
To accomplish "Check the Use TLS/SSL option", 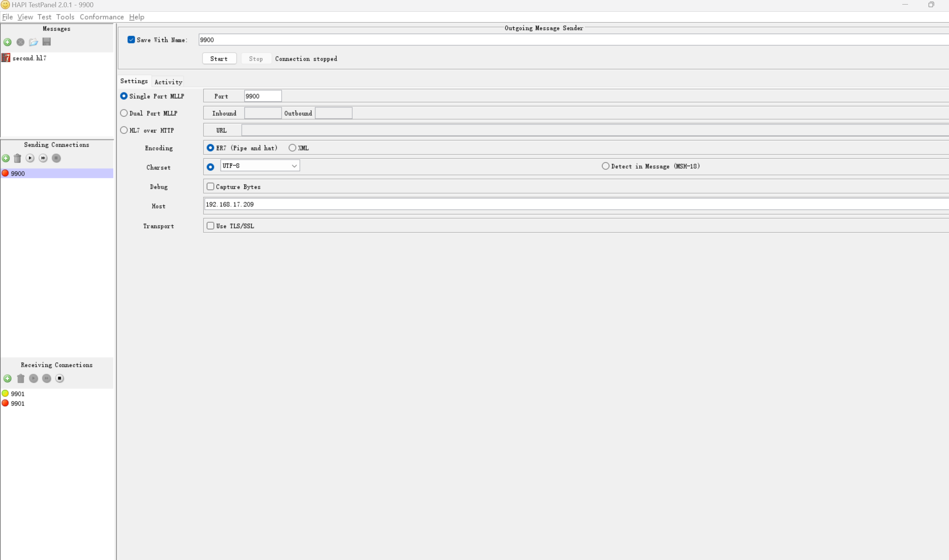I will click(x=210, y=226).
